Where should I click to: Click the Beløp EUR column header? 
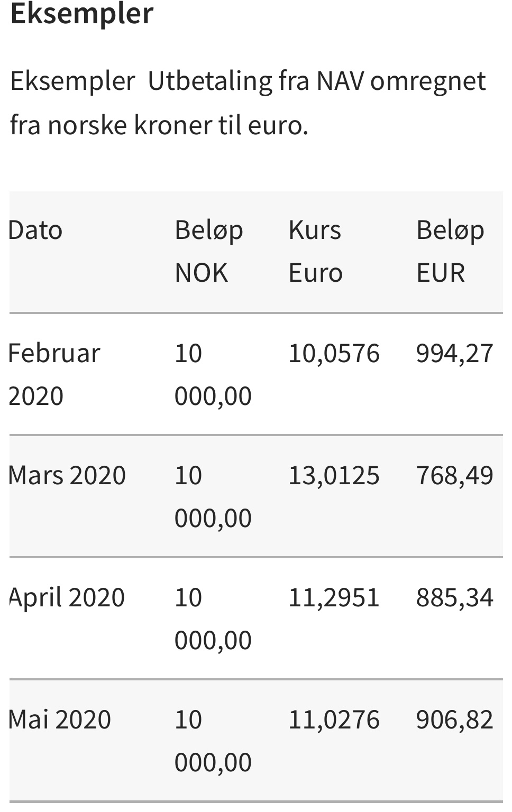450,252
